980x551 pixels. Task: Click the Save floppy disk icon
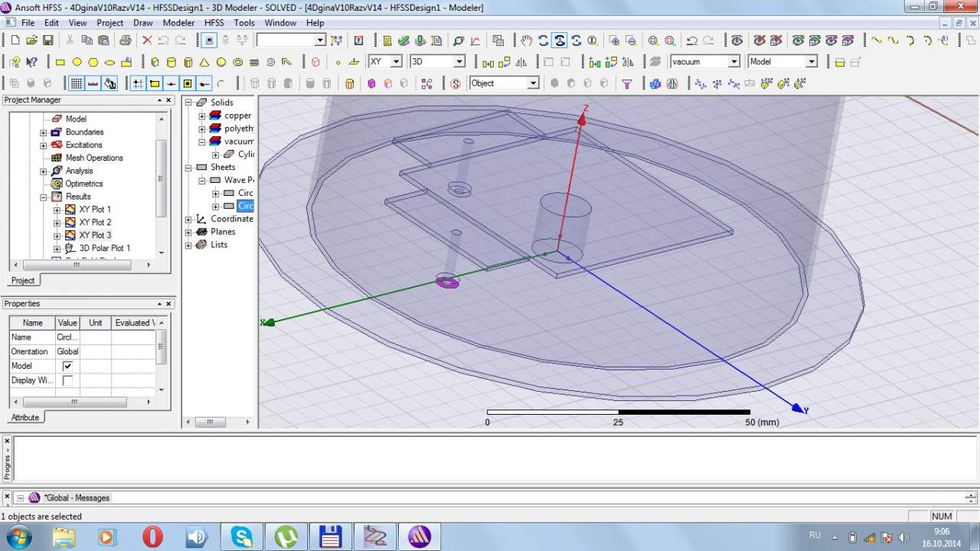(47, 41)
